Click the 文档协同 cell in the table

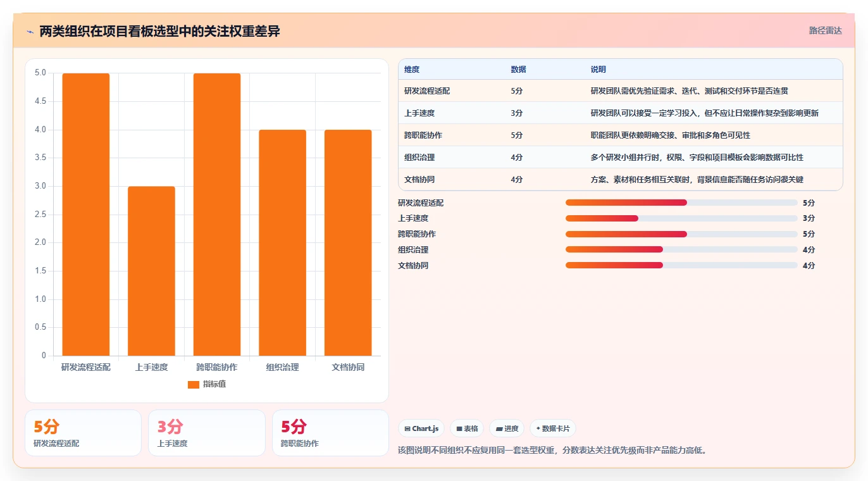click(x=419, y=180)
